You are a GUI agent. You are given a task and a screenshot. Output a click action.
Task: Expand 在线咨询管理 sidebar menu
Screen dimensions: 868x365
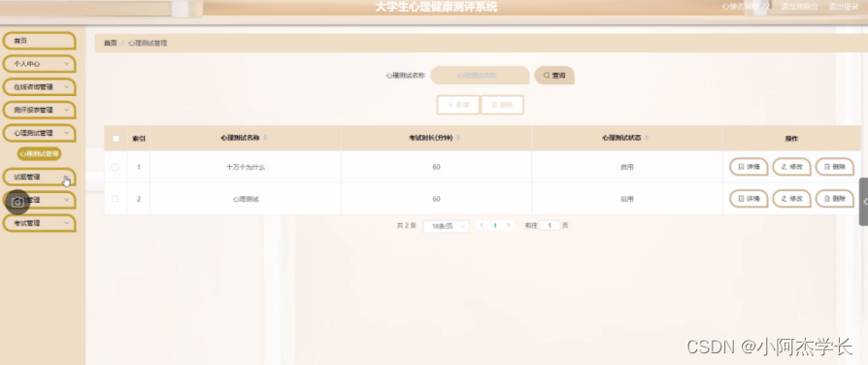point(39,87)
